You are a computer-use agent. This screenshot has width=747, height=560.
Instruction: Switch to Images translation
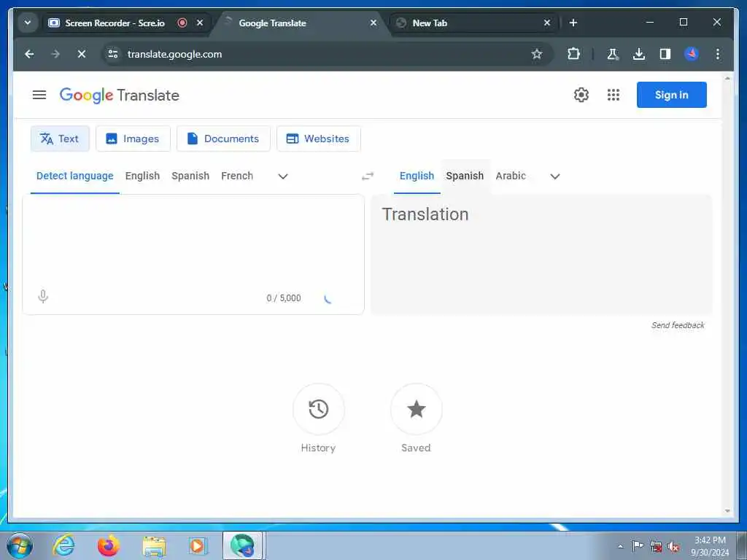pyautogui.click(x=133, y=139)
